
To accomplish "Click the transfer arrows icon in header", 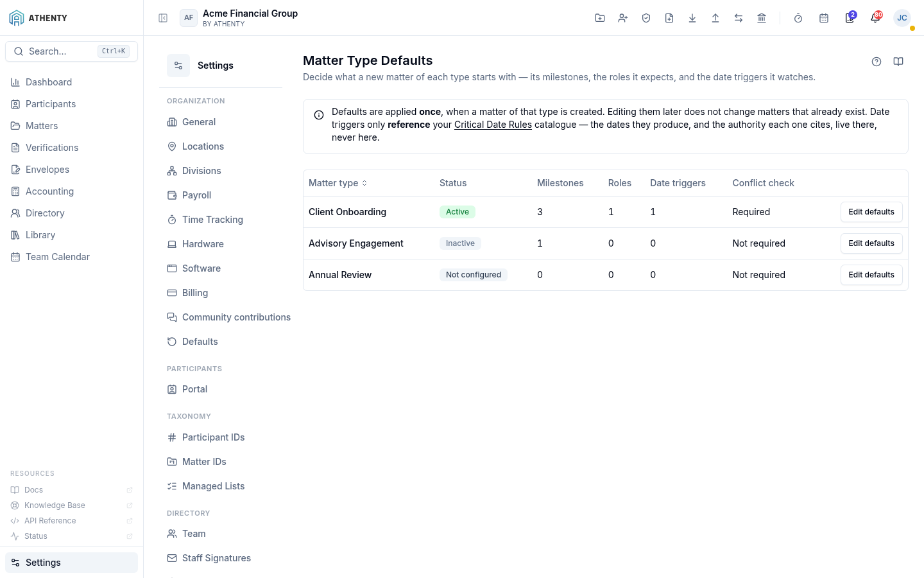I will coord(739,18).
